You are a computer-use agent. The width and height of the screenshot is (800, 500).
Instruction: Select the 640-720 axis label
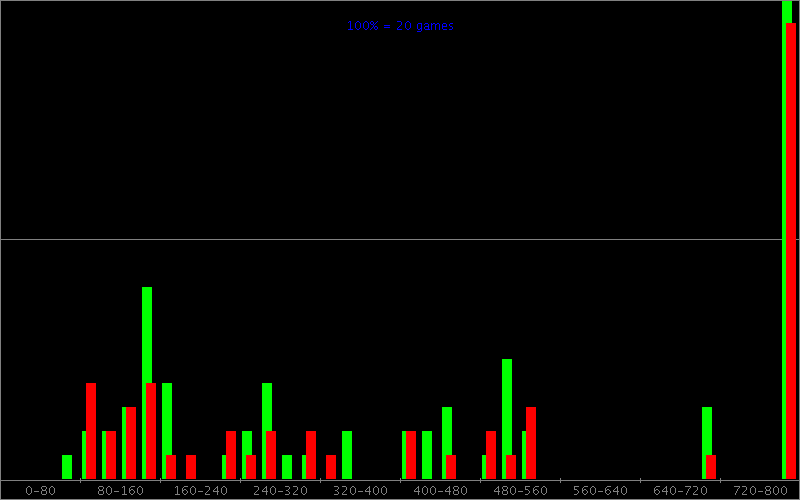pos(680,491)
